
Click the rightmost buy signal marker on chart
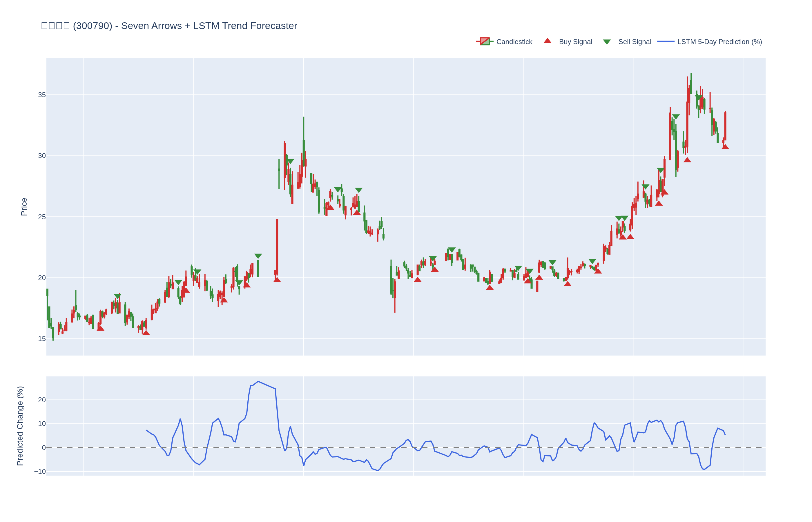tap(725, 147)
